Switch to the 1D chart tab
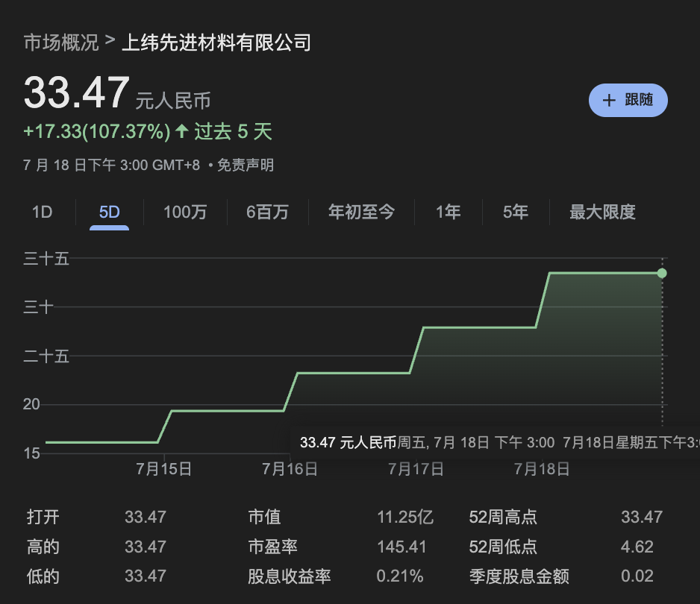700x604 pixels. click(x=43, y=212)
